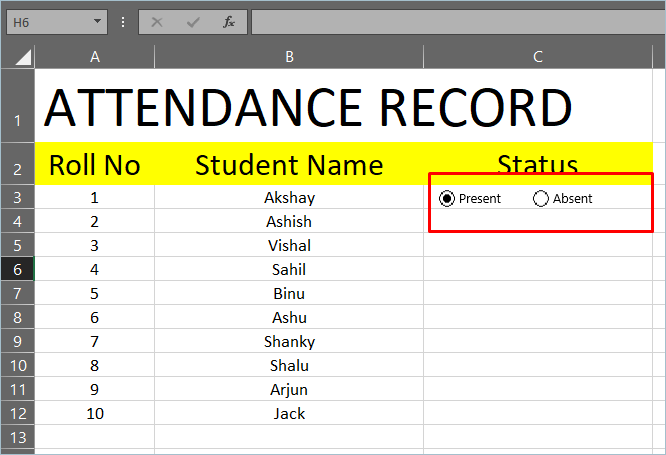Select row 6 header
Screen dimensions: 666x455
pos(17,269)
